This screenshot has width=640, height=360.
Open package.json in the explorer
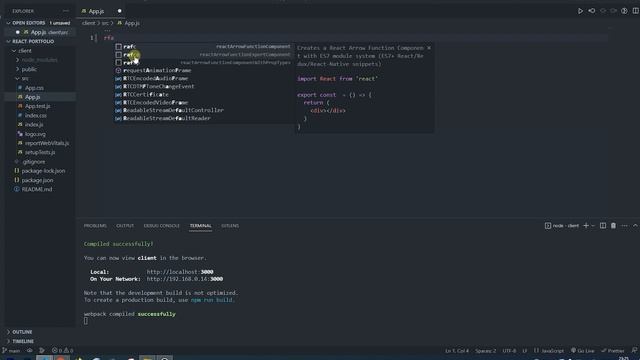click(x=39, y=180)
